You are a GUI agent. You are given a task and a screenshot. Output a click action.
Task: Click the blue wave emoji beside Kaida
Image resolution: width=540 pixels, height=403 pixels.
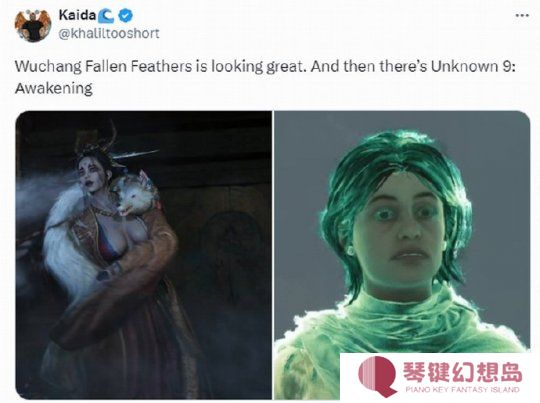[x=107, y=16]
